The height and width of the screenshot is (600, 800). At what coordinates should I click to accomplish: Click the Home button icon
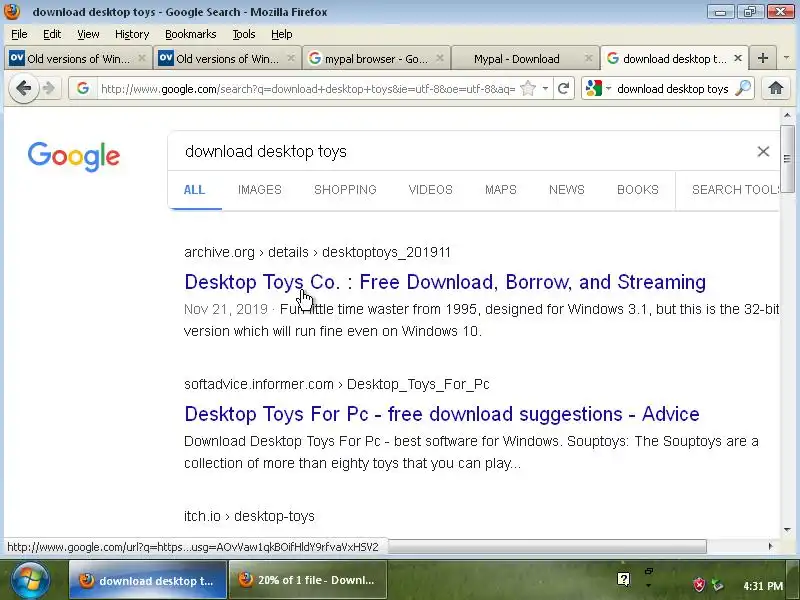(776, 88)
